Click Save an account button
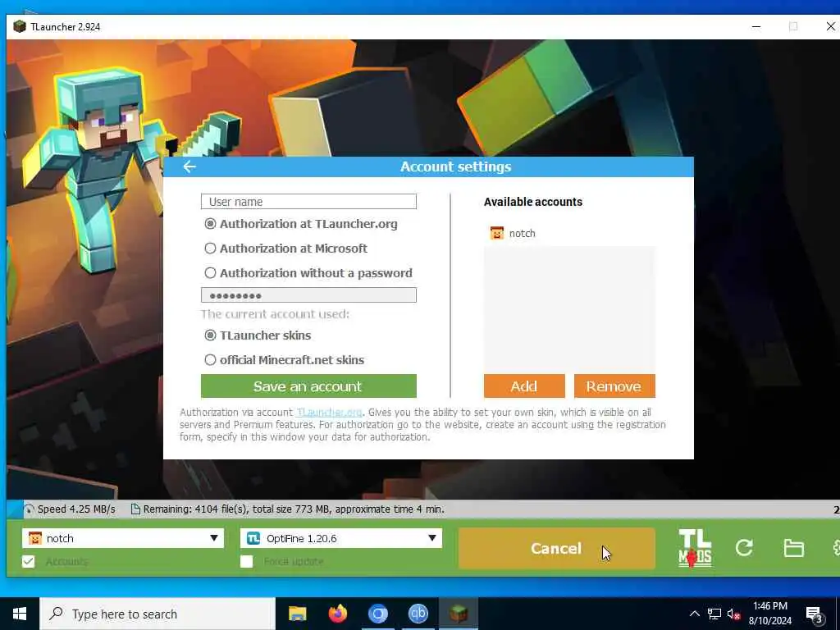 [x=308, y=386]
